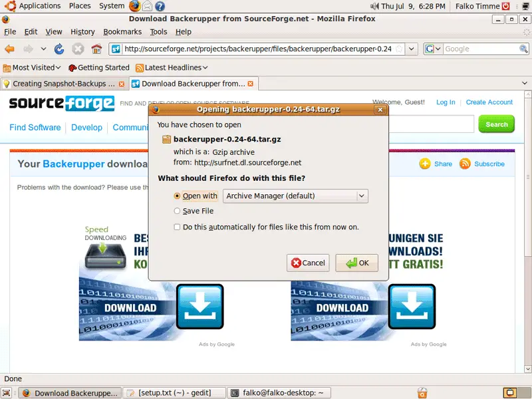Click the shutdown power icon

[505, 6]
